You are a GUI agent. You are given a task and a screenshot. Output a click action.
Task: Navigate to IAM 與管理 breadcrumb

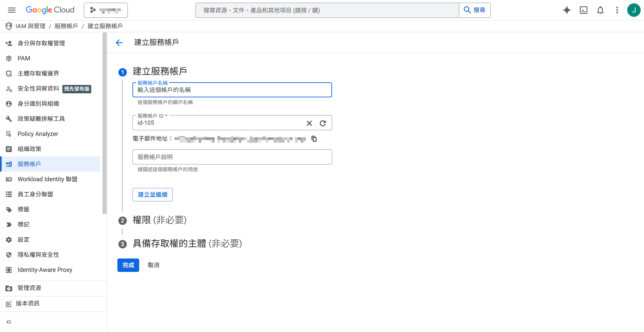click(x=30, y=26)
